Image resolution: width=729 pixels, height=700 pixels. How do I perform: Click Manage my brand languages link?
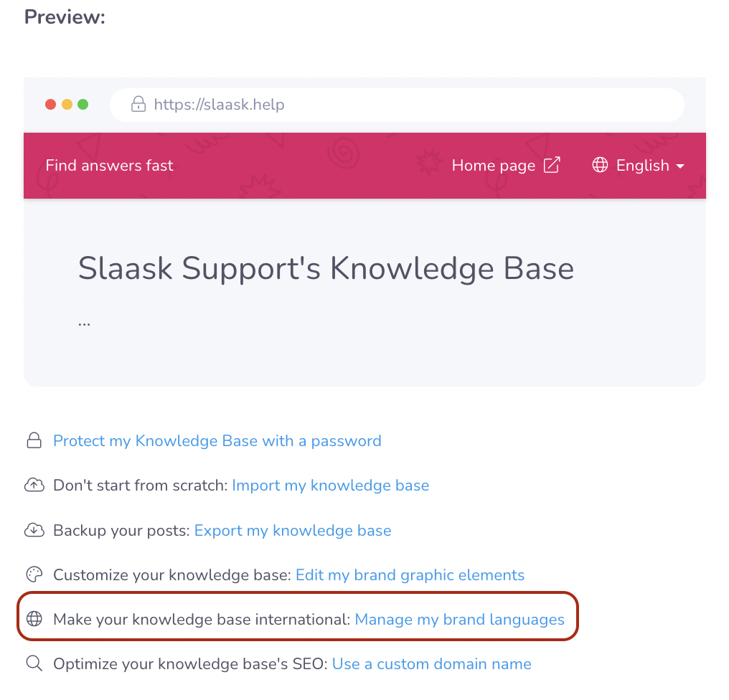point(459,620)
